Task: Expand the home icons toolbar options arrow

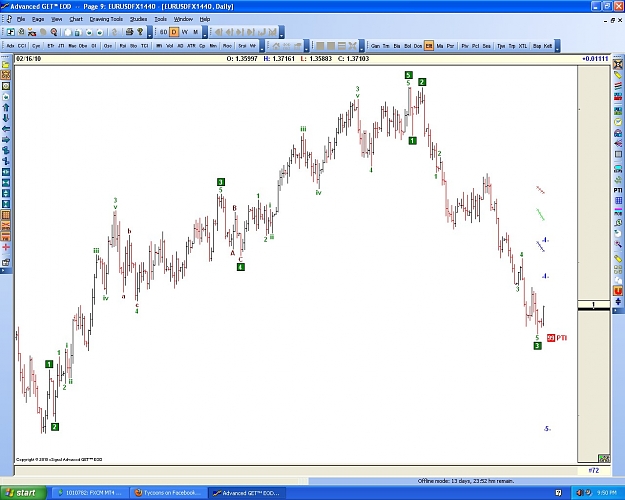Action: pyautogui.click(x=306, y=46)
